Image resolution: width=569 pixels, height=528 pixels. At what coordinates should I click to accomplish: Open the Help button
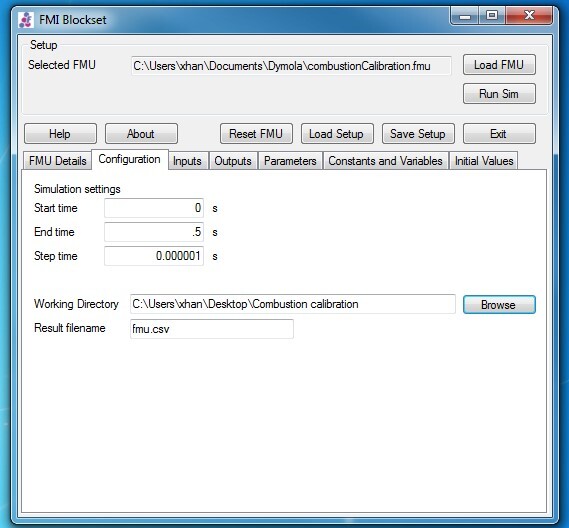coord(60,134)
